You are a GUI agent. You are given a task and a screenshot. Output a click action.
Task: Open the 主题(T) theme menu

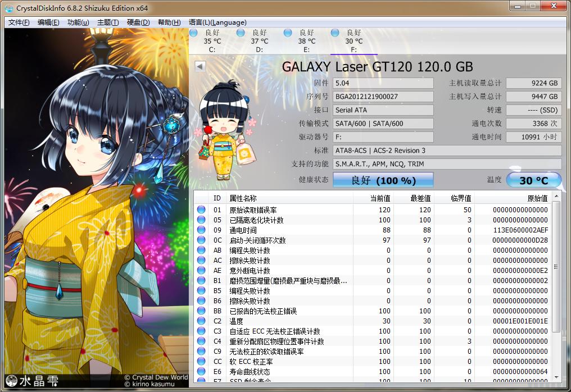[107, 22]
